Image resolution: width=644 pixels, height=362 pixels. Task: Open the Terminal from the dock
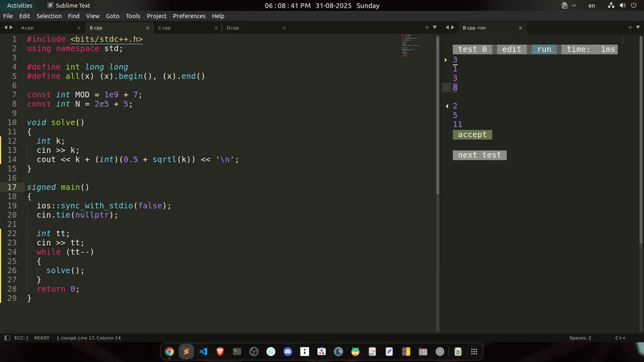click(x=237, y=352)
